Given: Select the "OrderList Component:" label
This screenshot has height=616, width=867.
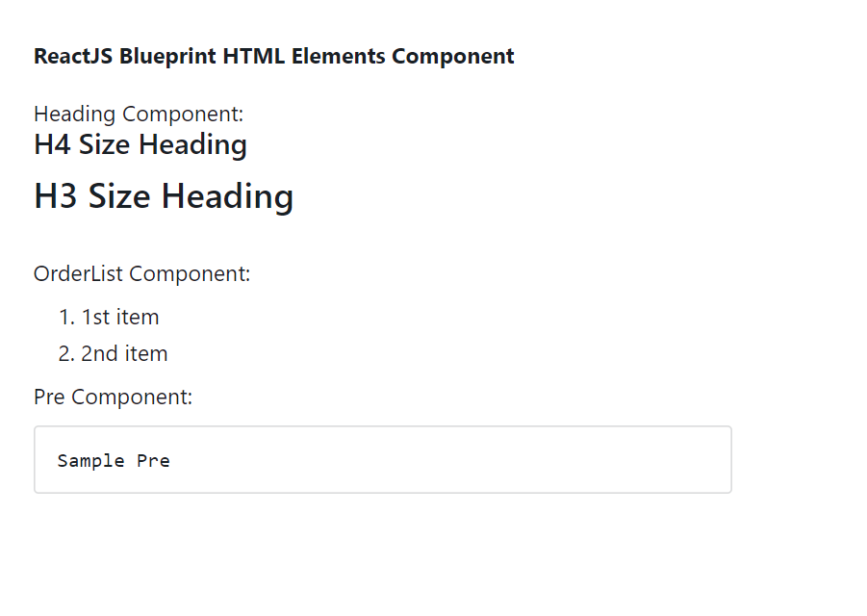Looking at the screenshot, I should pyautogui.click(x=141, y=273).
